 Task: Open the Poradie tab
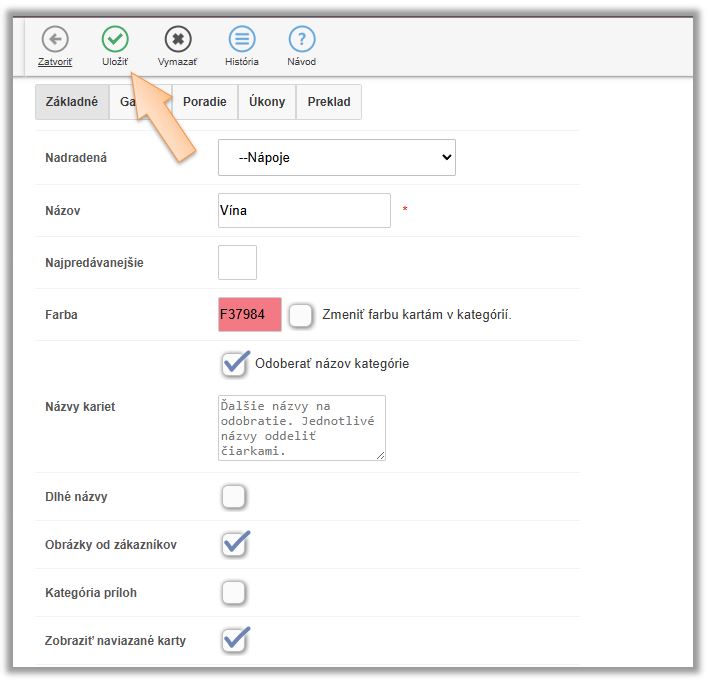[x=204, y=102]
